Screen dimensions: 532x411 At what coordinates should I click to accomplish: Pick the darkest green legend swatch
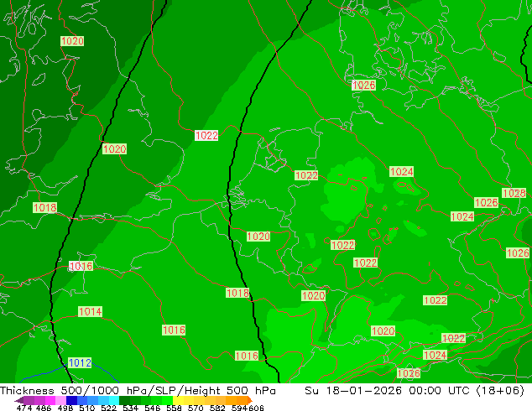pyautogui.click(x=124, y=400)
